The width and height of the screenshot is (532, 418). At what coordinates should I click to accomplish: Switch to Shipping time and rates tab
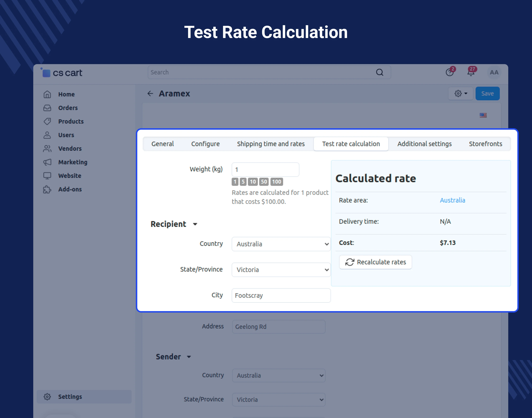[271, 144]
